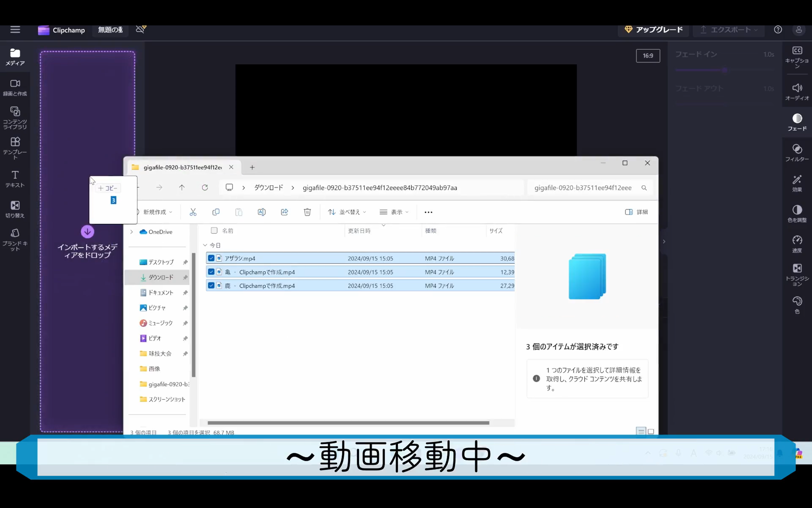Collapse the 今日 group
The image size is (812, 508).
click(x=205, y=245)
